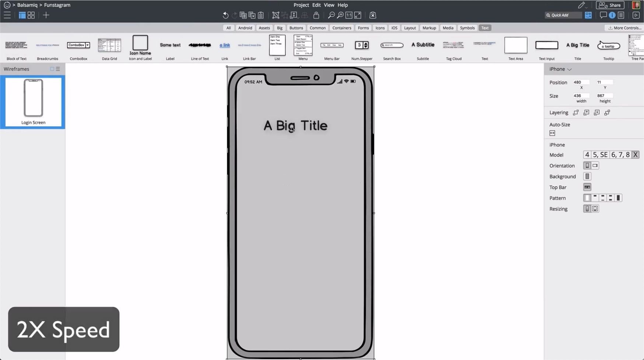Select landscape orientation
644x360 pixels.
(595, 166)
